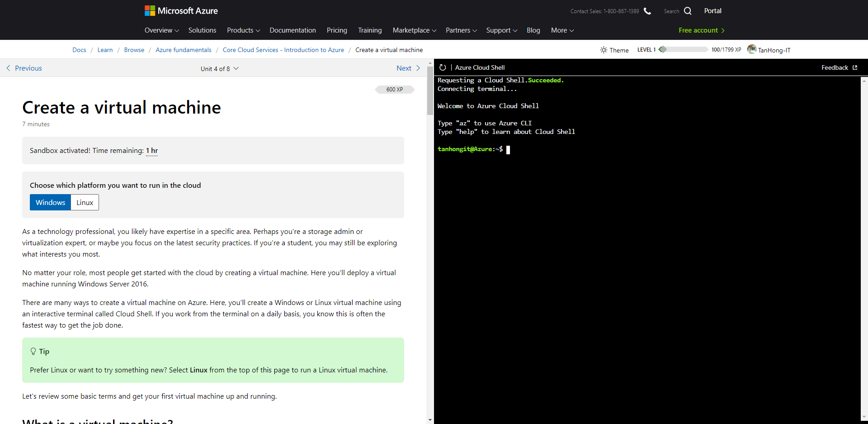The width and height of the screenshot is (868, 424).
Task: Expand the Marketplace menu
Action: pos(415,30)
